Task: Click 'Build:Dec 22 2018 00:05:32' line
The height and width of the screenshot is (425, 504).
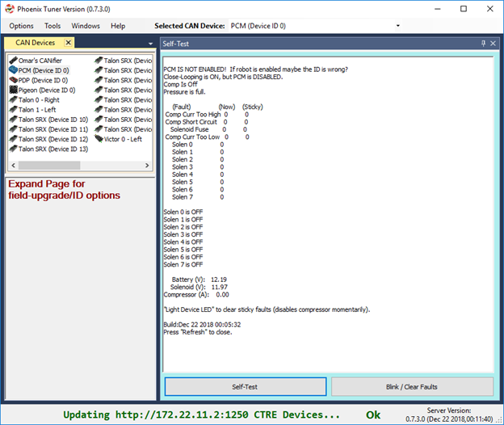Action: pyautogui.click(x=202, y=324)
